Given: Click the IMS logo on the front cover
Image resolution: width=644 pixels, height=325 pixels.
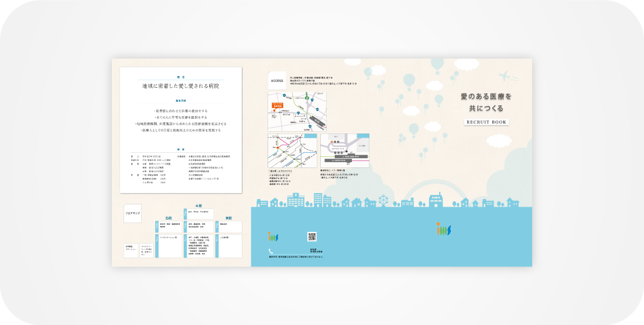Looking at the screenshot, I should pos(444,229).
